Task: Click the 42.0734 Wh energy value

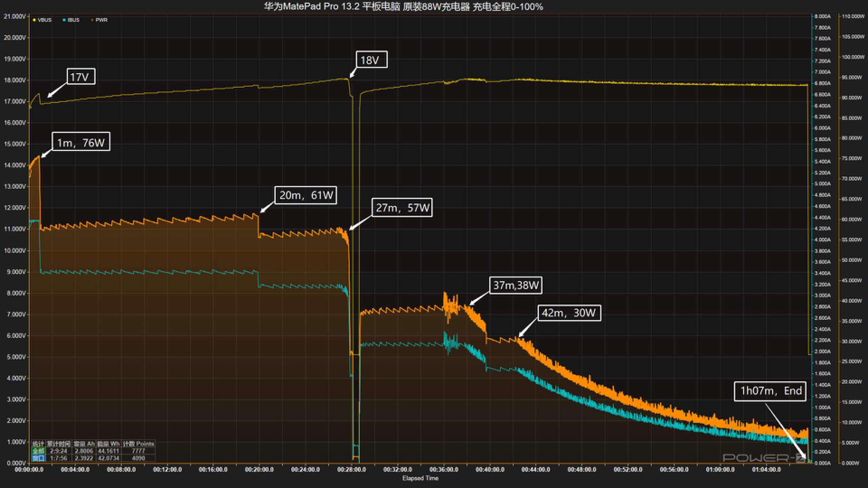Action: pos(108,458)
